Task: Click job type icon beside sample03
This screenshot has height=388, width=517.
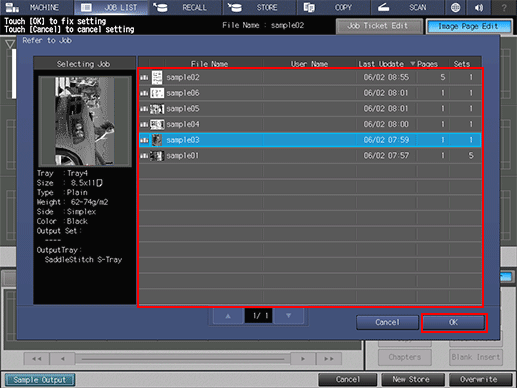Action: (x=144, y=140)
